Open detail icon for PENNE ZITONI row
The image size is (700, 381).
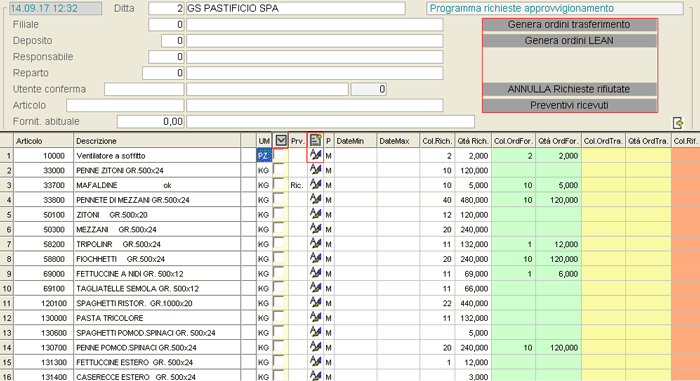tap(316, 170)
